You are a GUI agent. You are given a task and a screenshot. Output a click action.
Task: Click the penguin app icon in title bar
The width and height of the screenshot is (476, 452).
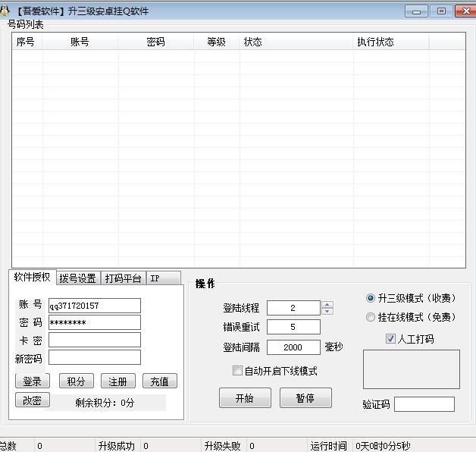5,11
